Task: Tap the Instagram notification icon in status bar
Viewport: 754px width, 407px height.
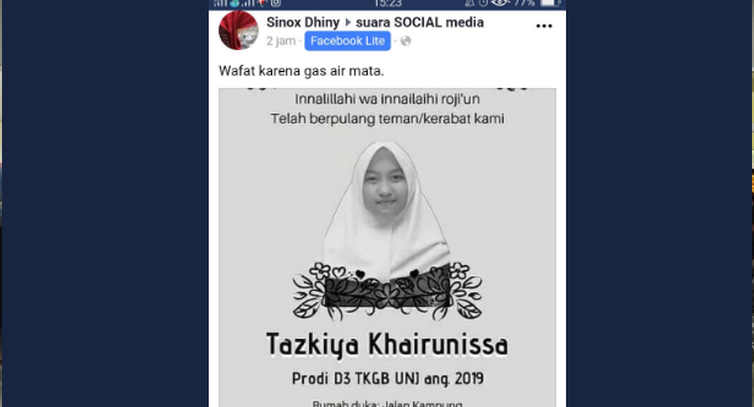Action: (276, 3)
